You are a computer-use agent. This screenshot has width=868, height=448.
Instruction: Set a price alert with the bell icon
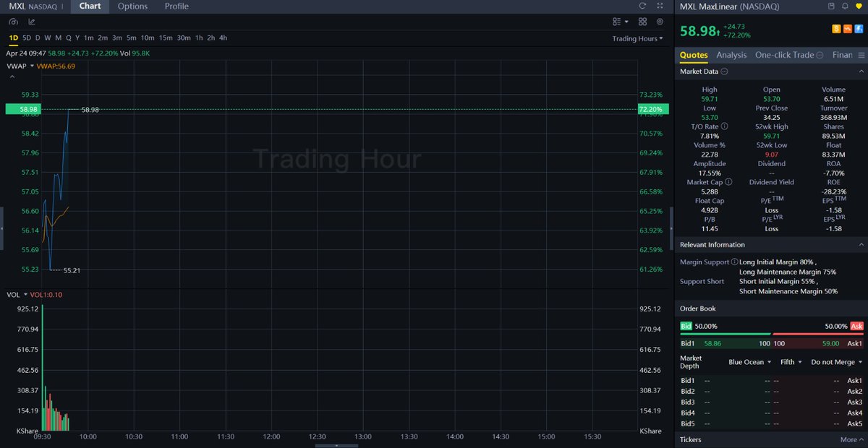[846, 7]
